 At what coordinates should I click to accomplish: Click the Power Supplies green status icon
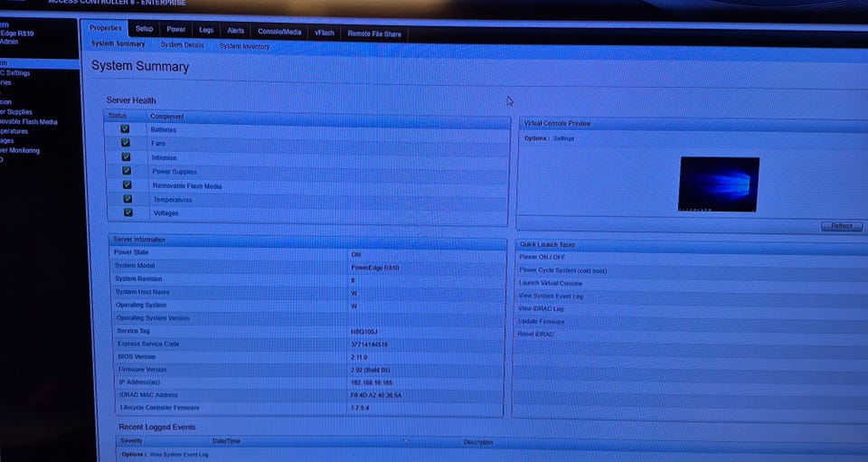point(127,171)
